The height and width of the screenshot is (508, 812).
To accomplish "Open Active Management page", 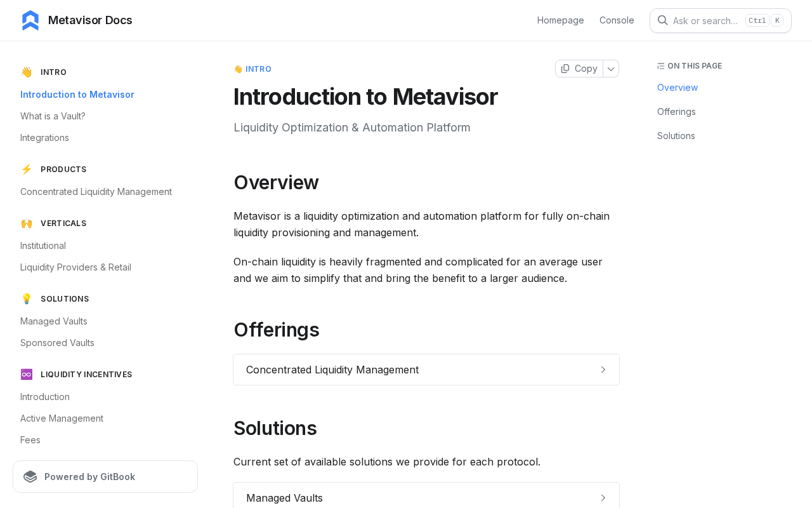I will tap(62, 418).
